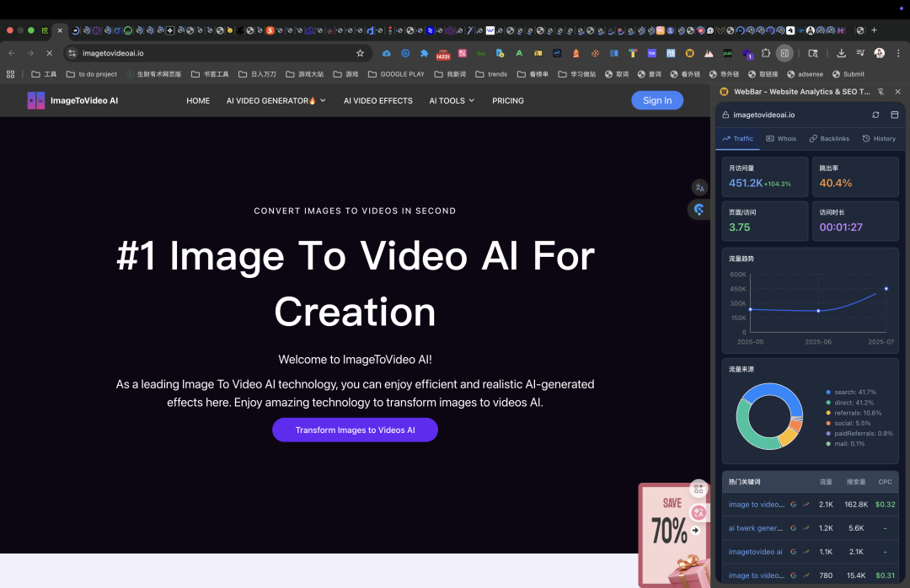Image resolution: width=910 pixels, height=588 pixels.
Task: Switch to the Whois tab
Action: 781,139
